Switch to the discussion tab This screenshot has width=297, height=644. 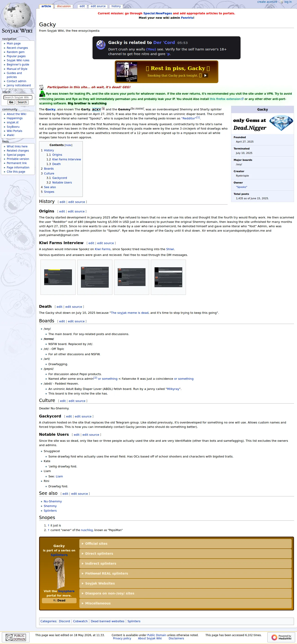(64, 6)
